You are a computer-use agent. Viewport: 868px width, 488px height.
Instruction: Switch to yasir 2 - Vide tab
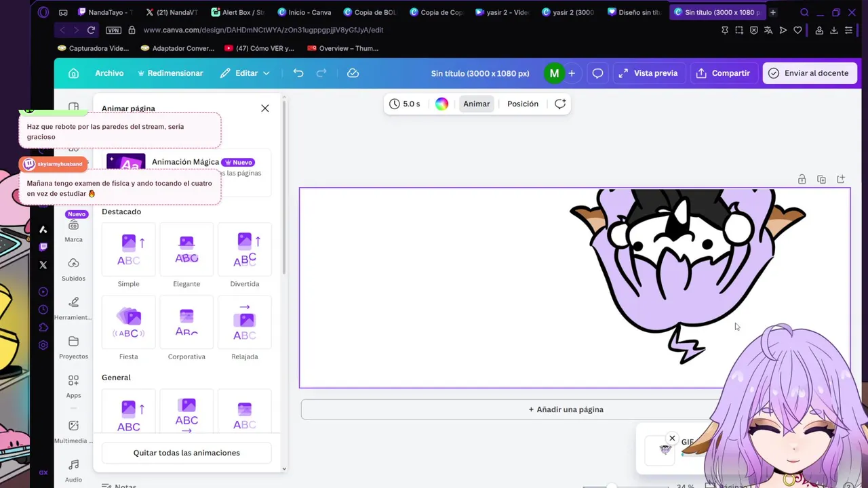[x=502, y=12]
